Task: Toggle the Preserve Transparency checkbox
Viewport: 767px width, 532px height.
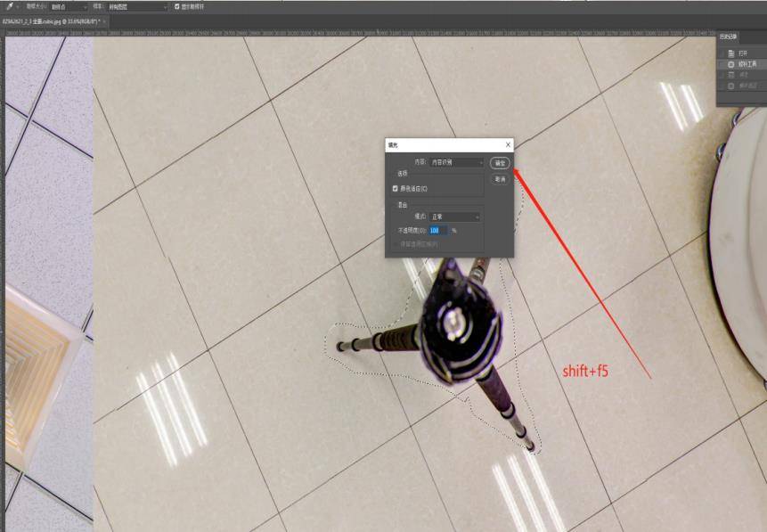Action: (396, 243)
